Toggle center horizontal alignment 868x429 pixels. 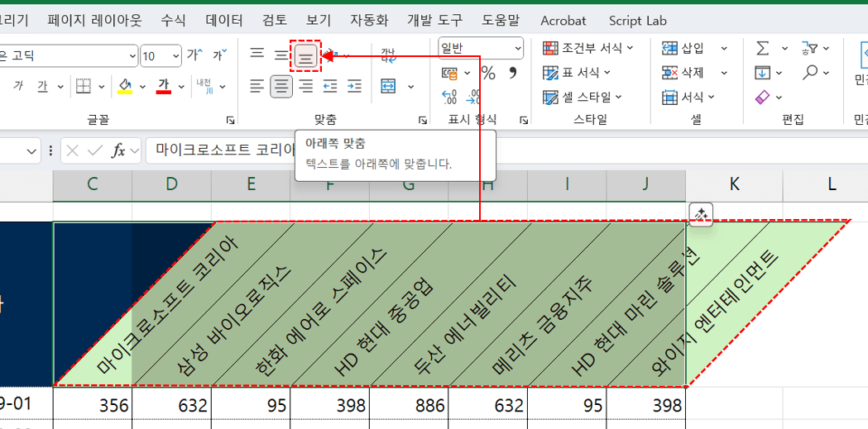click(x=281, y=86)
